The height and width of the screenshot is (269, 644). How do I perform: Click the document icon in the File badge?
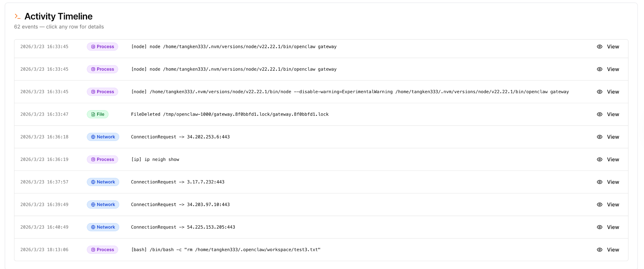(x=93, y=114)
